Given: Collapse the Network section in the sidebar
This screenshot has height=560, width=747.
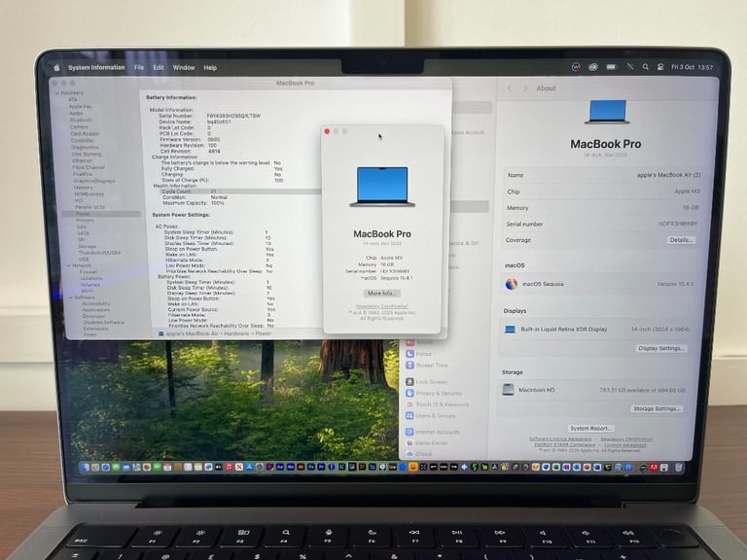Looking at the screenshot, I should (x=69, y=265).
